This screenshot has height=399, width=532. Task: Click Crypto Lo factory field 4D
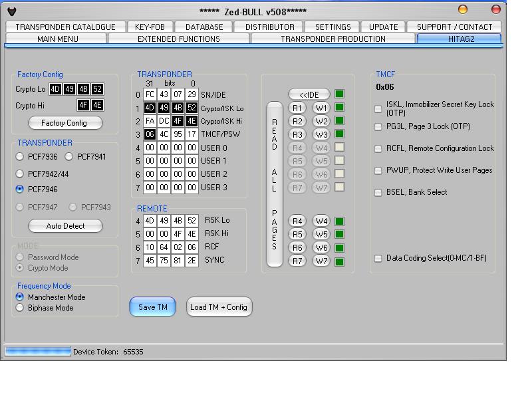(x=55, y=89)
